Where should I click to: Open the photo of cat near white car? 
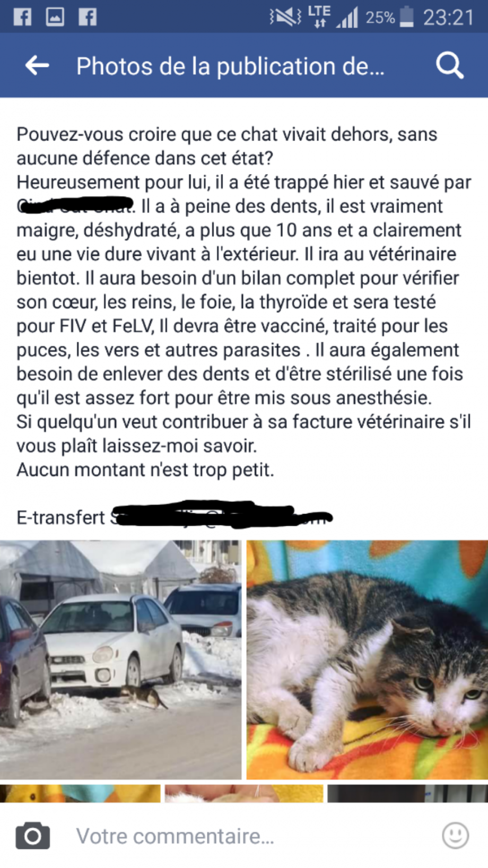[120, 659]
